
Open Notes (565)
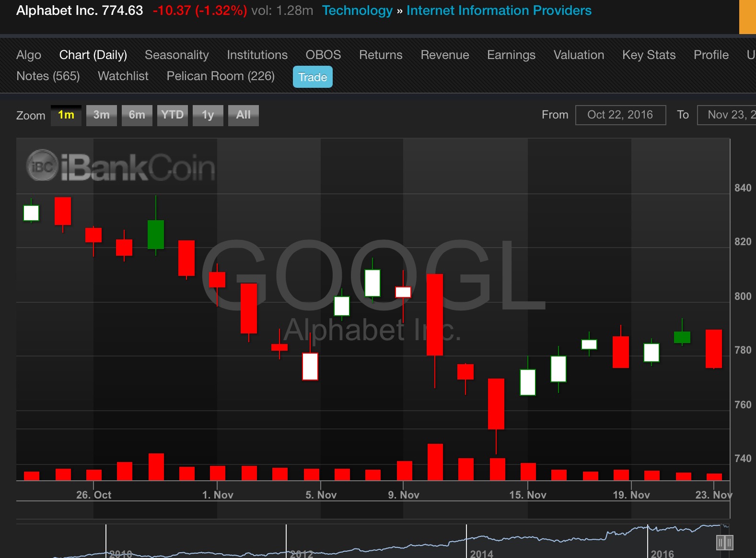tap(48, 76)
